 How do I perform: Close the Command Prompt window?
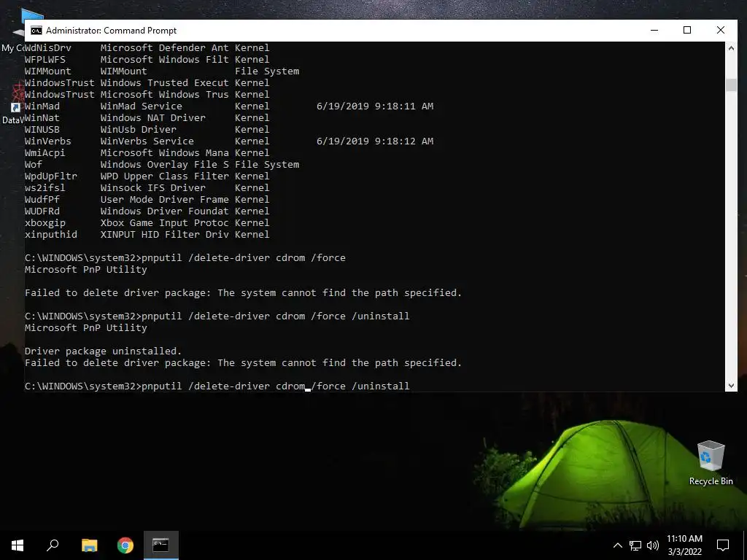click(x=721, y=30)
